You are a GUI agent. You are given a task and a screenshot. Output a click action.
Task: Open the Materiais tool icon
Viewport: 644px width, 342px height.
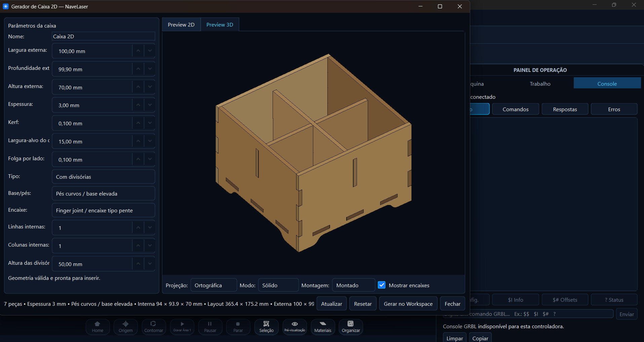point(323,327)
